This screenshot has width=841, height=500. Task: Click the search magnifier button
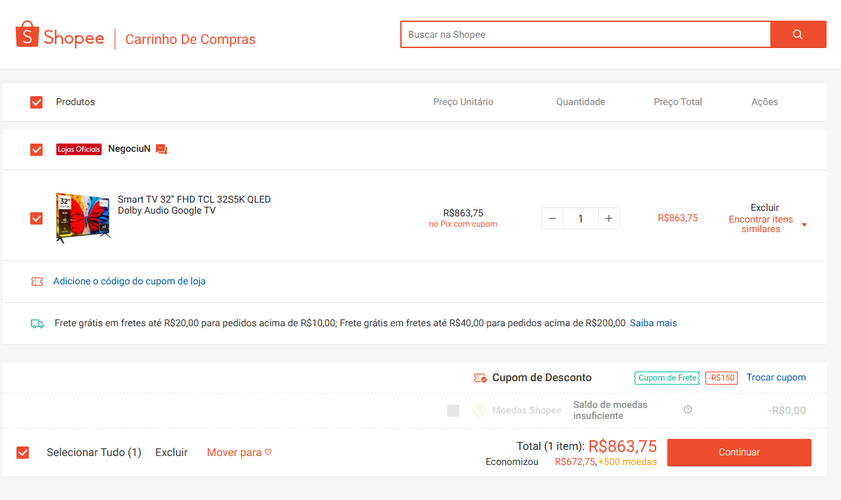coord(798,34)
